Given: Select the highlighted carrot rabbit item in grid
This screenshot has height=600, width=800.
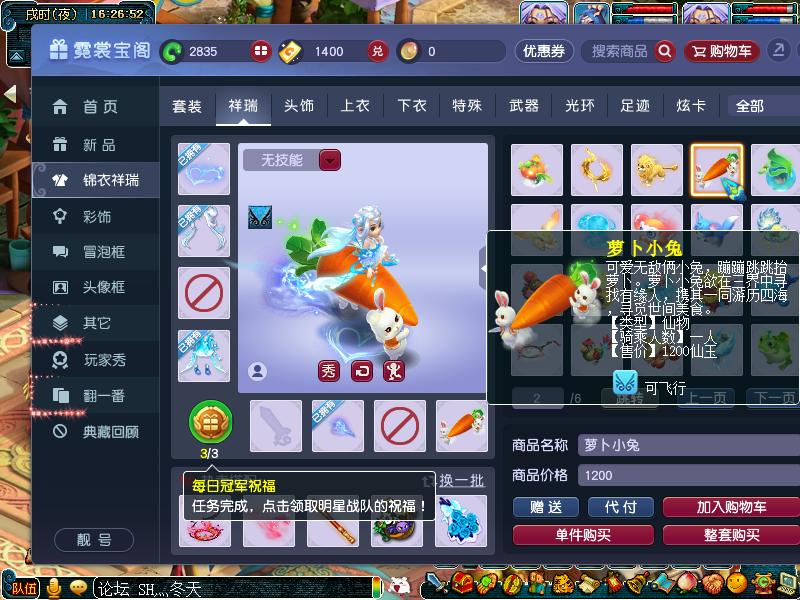Looking at the screenshot, I should [717, 170].
